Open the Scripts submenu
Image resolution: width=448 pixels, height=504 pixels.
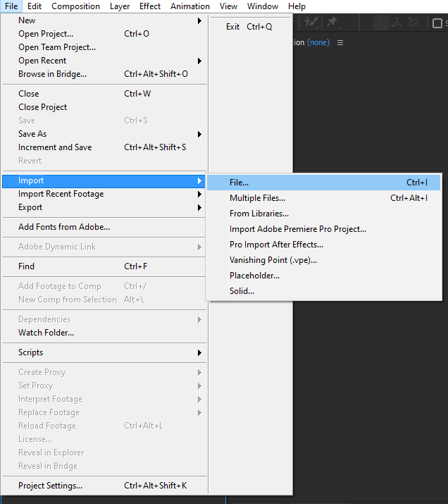(x=199, y=352)
